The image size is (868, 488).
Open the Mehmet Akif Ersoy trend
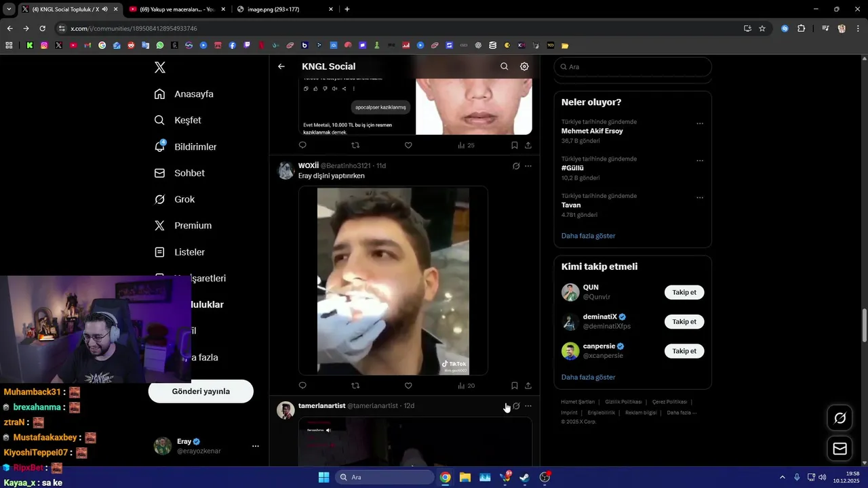(x=592, y=131)
